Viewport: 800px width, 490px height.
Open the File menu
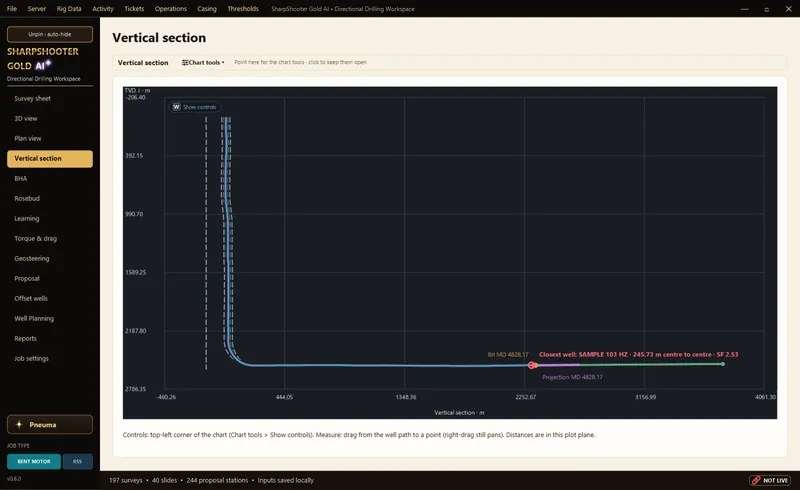pyautogui.click(x=12, y=9)
